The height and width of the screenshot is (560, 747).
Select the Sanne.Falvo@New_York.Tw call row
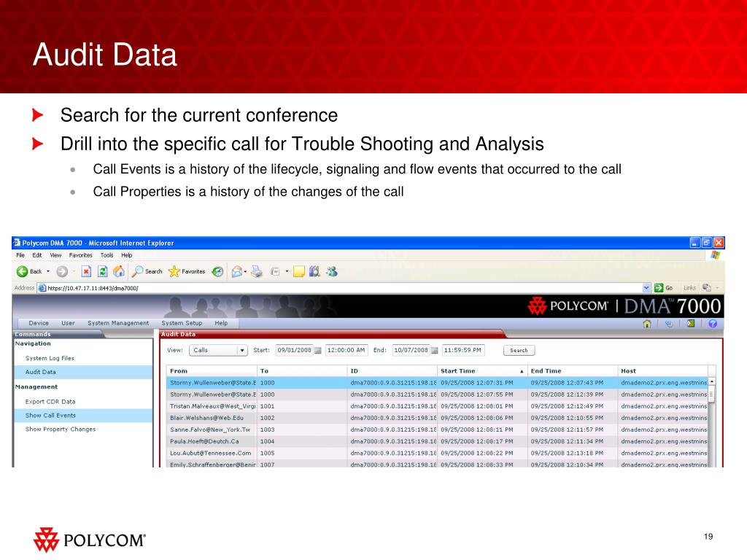click(x=438, y=429)
